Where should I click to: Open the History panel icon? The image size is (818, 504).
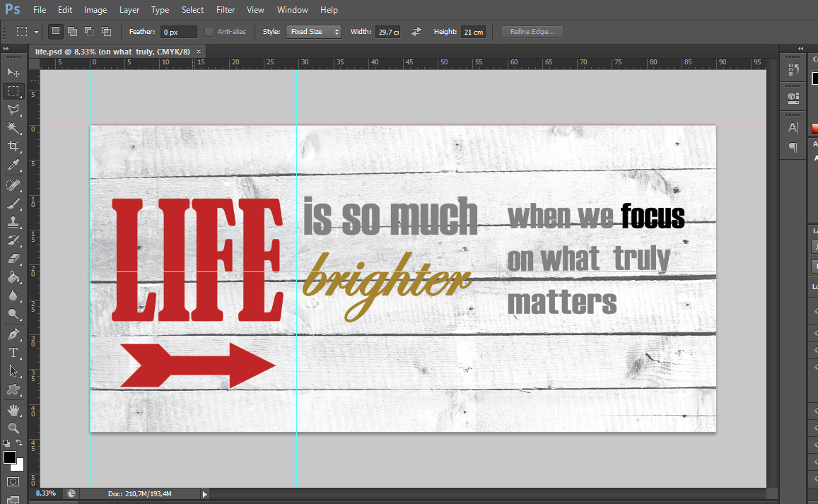click(x=793, y=69)
